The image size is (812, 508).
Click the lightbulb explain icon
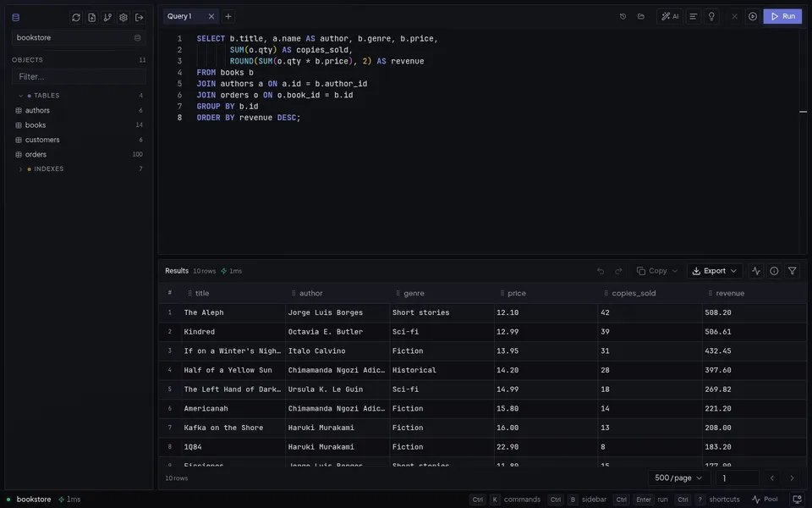tap(711, 17)
